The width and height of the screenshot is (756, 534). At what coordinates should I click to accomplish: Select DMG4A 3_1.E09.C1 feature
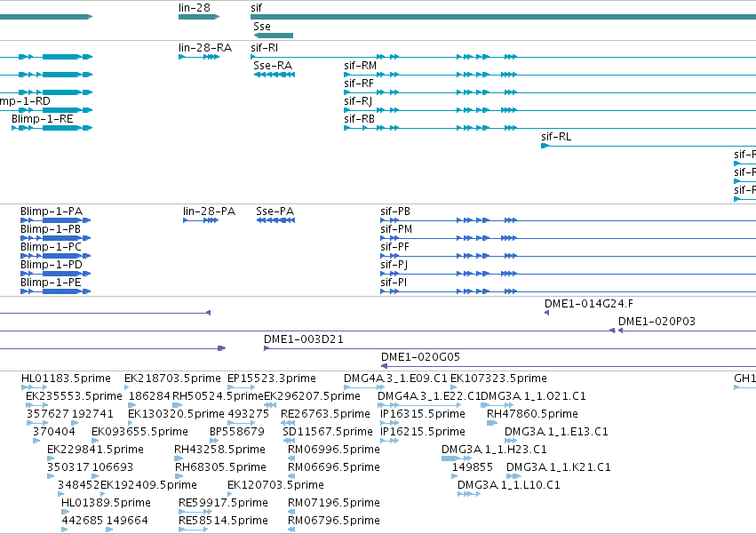[364, 387]
